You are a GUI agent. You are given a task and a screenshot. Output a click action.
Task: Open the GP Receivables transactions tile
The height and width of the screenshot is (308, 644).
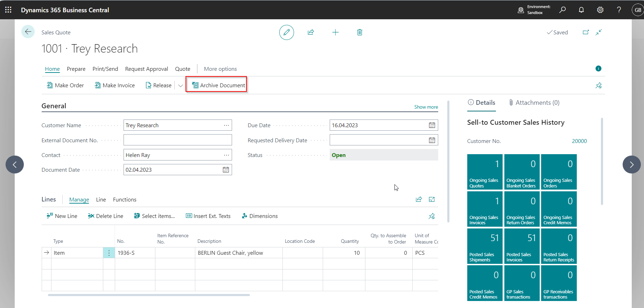pos(559,283)
